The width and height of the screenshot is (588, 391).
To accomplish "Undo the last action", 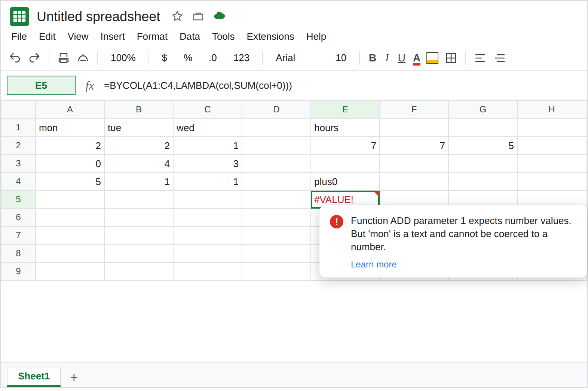I will [x=15, y=58].
